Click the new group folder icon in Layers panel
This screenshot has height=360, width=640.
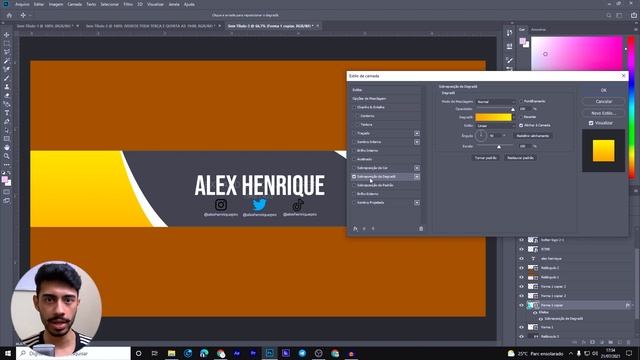[x=611, y=342]
